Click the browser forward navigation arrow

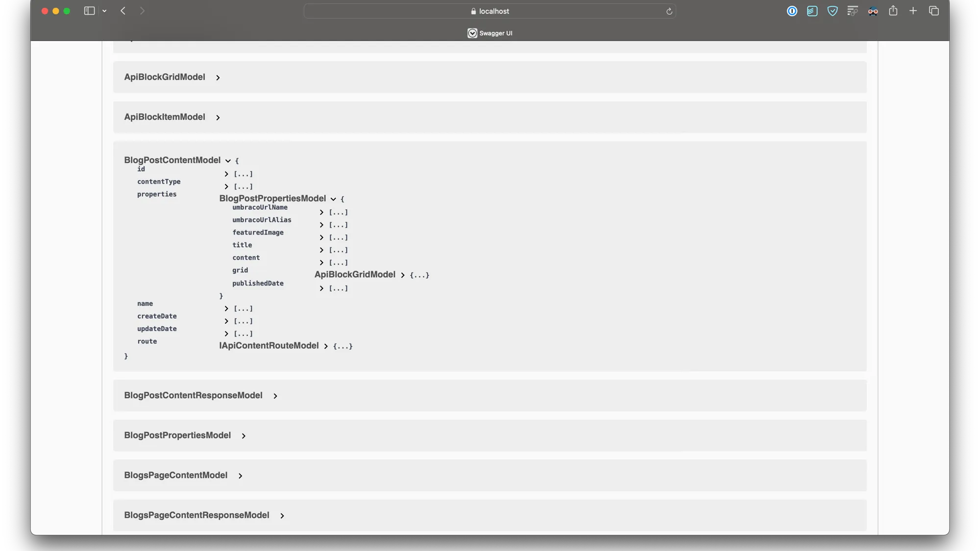(x=141, y=11)
